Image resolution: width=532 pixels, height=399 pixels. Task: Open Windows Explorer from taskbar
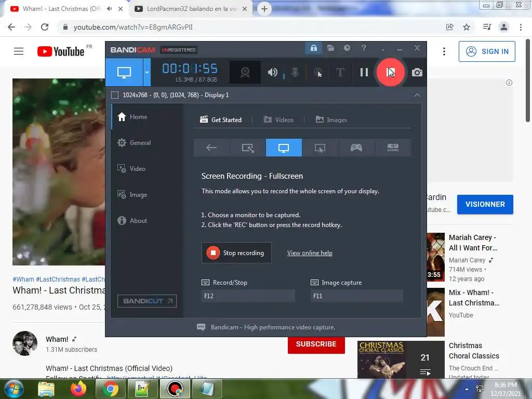(x=46, y=389)
